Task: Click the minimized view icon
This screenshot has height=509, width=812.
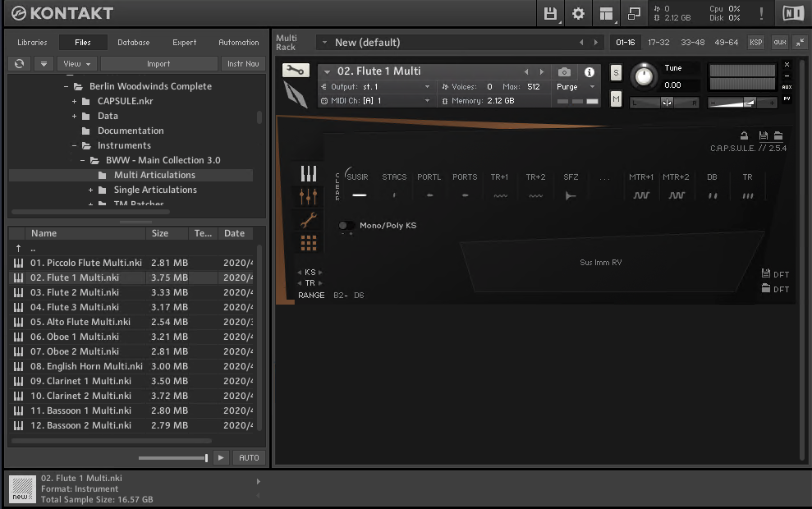Action: pos(634,13)
